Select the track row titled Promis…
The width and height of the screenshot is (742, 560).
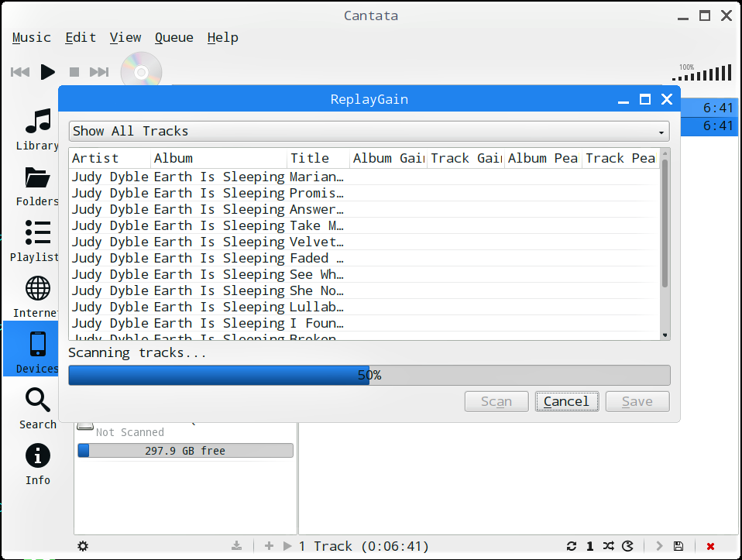364,193
